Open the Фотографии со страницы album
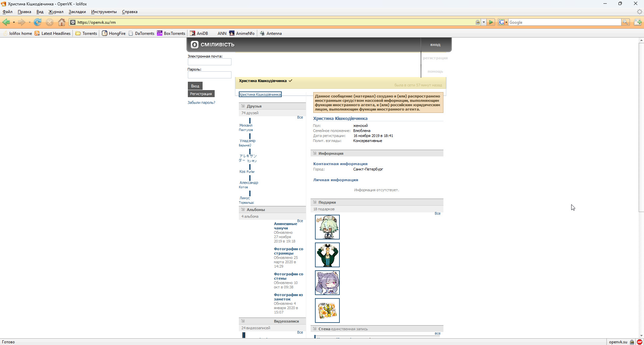This screenshot has height=345, width=644. pos(288,251)
